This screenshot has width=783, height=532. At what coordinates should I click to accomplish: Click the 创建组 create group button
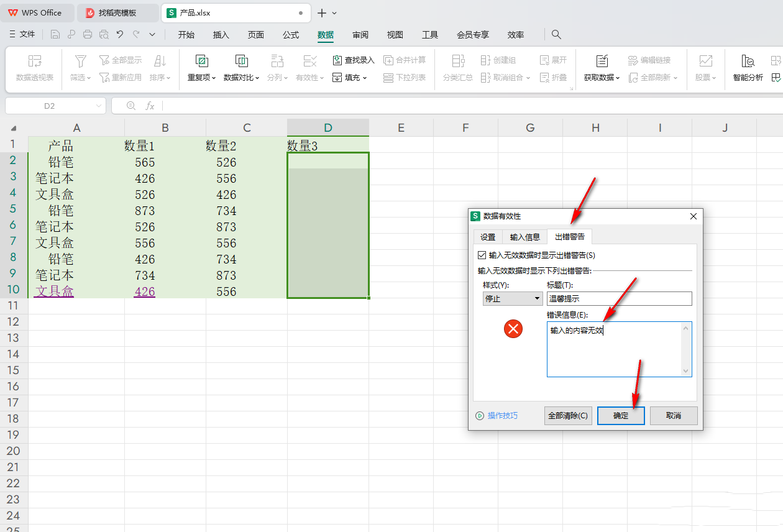coord(499,60)
